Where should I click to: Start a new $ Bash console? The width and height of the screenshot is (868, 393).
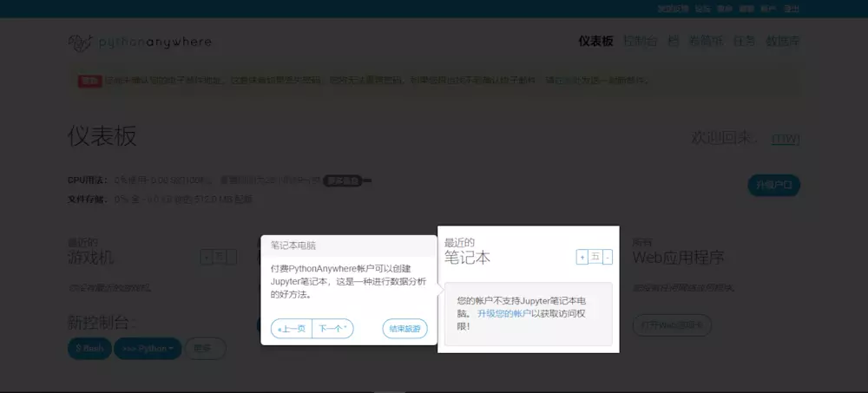89,349
